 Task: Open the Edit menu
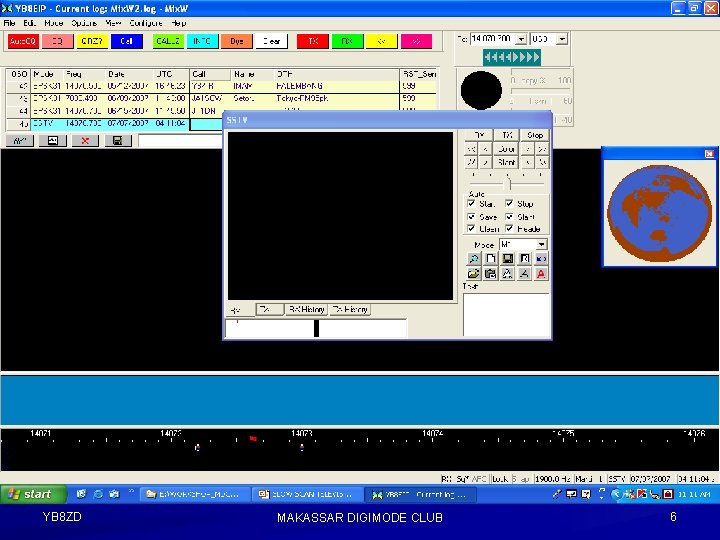tap(29, 23)
